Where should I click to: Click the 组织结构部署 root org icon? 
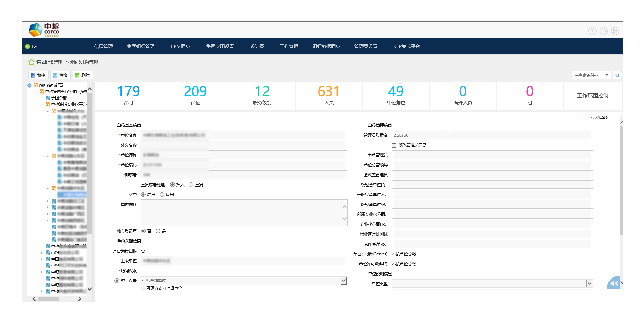point(36,85)
